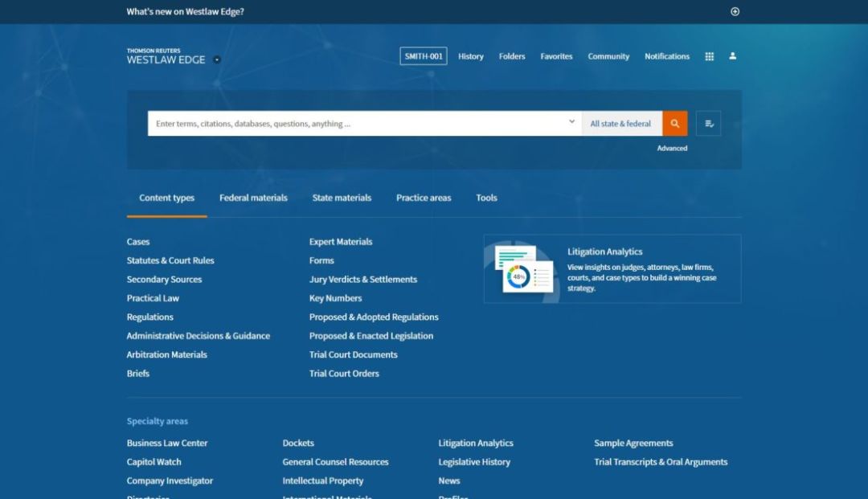Open the Regulations content link
The width and height of the screenshot is (868, 499).
point(150,317)
